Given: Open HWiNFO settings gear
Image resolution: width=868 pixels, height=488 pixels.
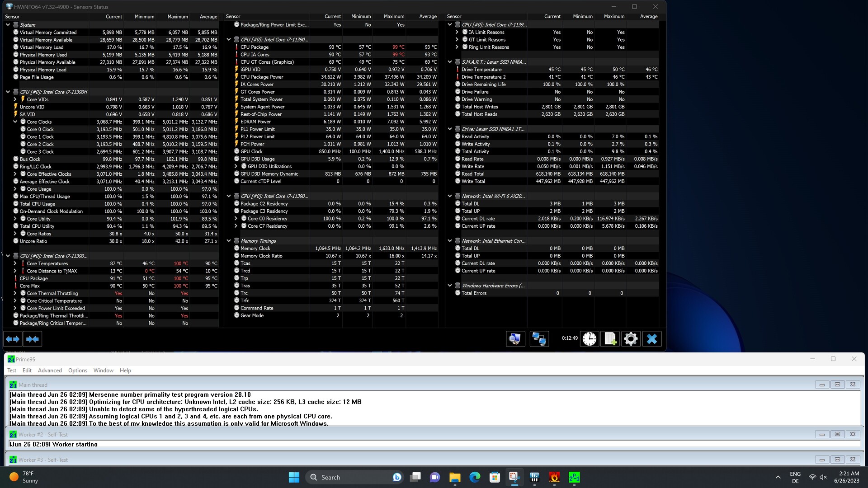Looking at the screenshot, I should click(x=631, y=339).
